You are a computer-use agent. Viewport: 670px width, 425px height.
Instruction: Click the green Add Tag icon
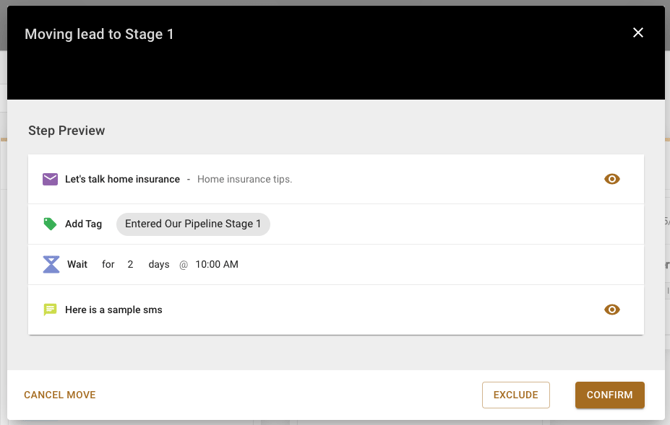(x=50, y=224)
